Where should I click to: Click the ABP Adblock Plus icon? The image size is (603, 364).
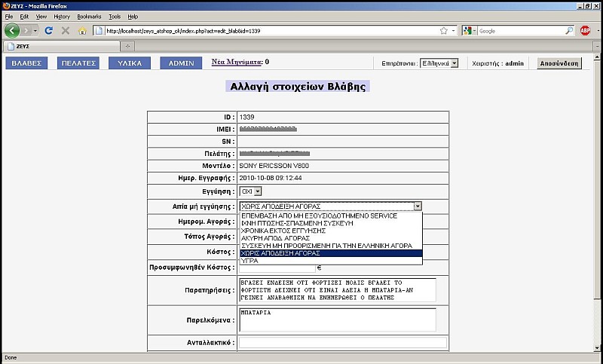pos(585,31)
